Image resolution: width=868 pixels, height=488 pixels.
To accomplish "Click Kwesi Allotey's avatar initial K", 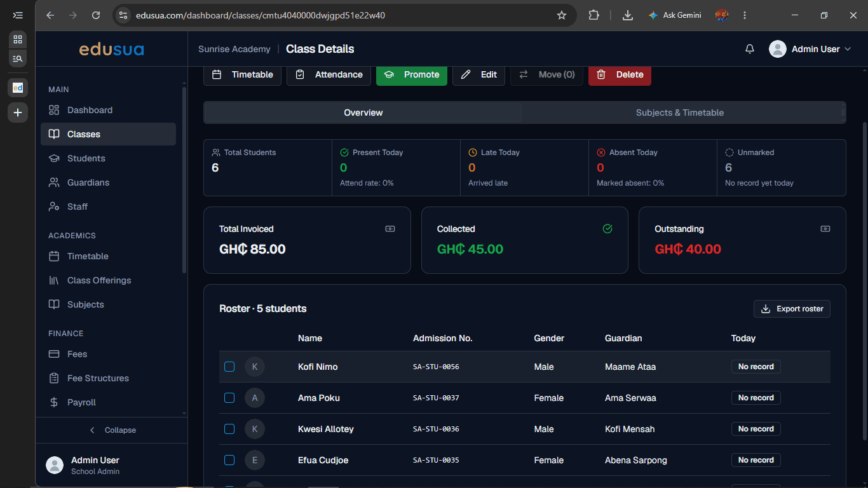I will pos(255,429).
